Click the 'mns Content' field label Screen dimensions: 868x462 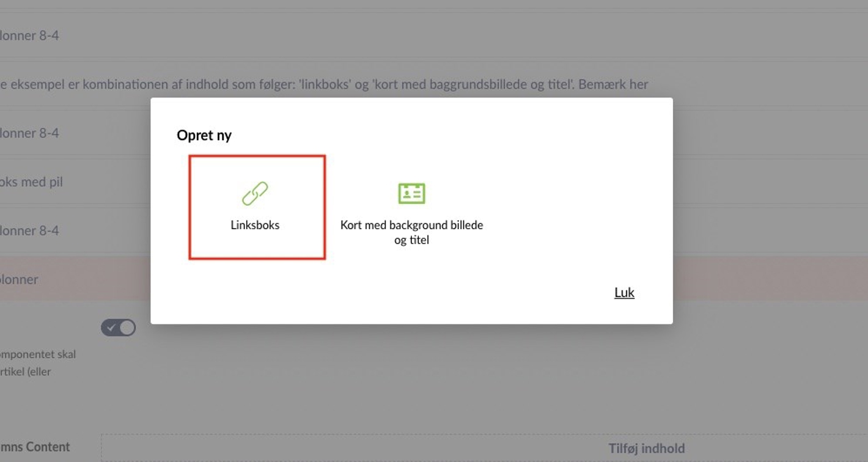(35, 447)
